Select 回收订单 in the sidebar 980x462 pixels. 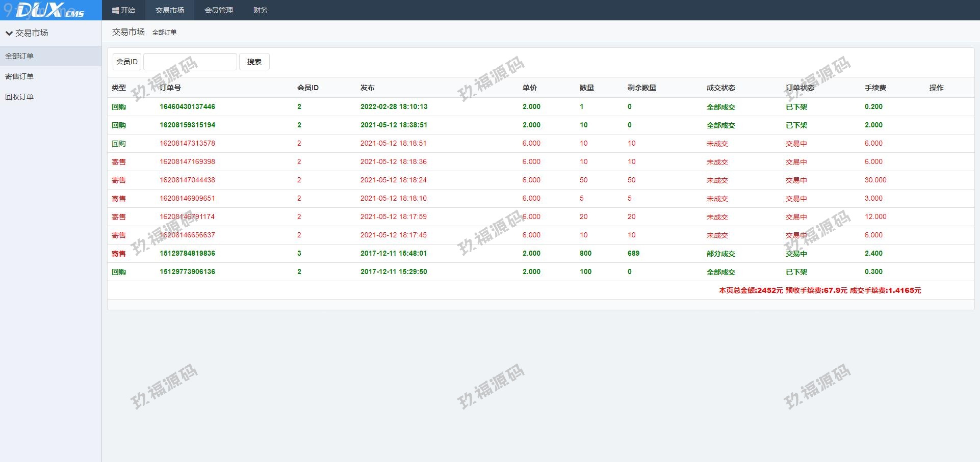pyautogui.click(x=19, y=97)
